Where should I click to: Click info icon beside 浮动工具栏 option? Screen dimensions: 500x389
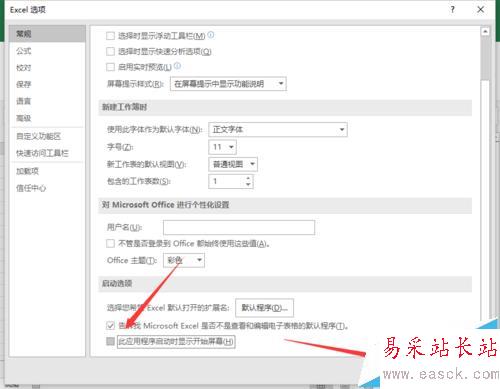point(211,35)
